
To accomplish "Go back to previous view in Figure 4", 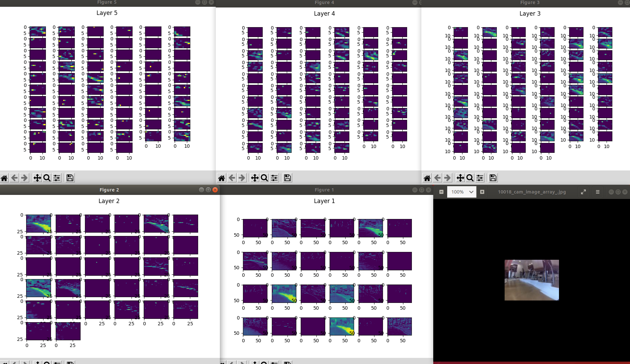I will pyautogui.click(x=232, y=178).
